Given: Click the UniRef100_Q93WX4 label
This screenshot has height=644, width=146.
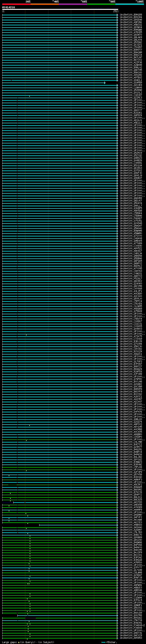Looking at the screenshot, I should coord(131,27).
